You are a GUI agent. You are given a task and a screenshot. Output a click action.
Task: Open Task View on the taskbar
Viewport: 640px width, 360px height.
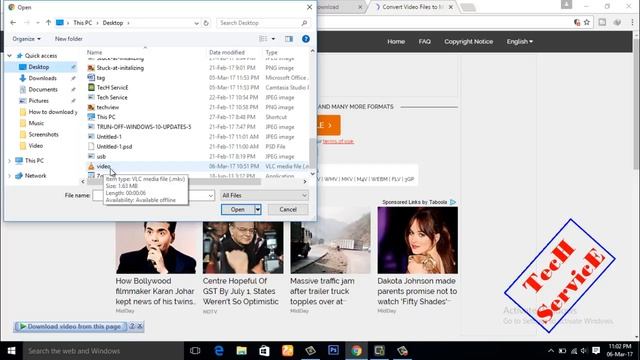pos(195,351)
